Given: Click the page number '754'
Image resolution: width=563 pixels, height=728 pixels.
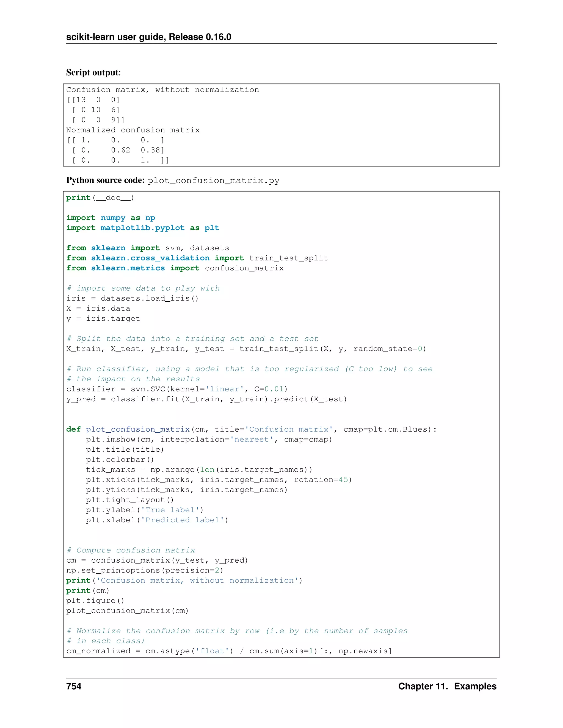Looking at the screenshot, I should tap(74, 686).
